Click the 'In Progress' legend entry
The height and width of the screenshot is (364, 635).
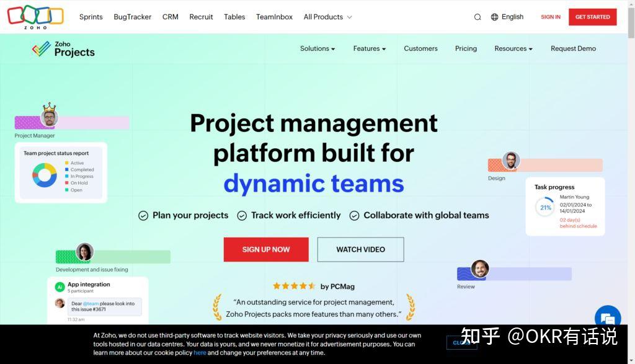79,176
